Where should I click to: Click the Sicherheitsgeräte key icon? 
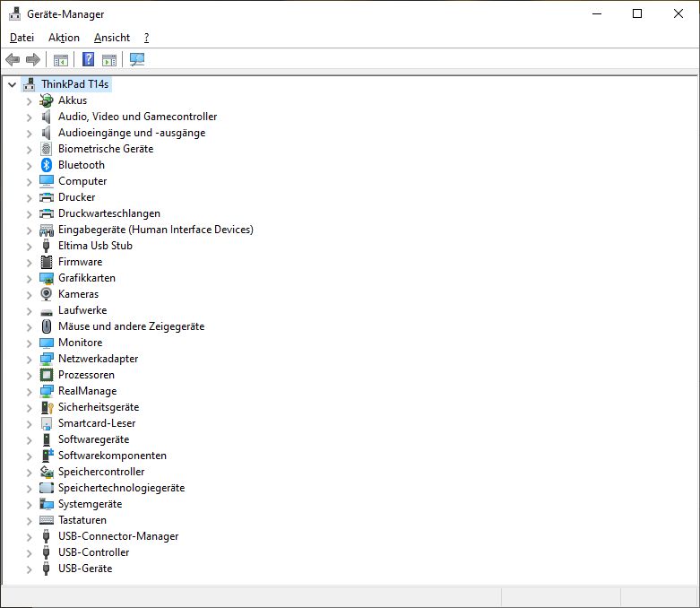(x=47, y=407)
